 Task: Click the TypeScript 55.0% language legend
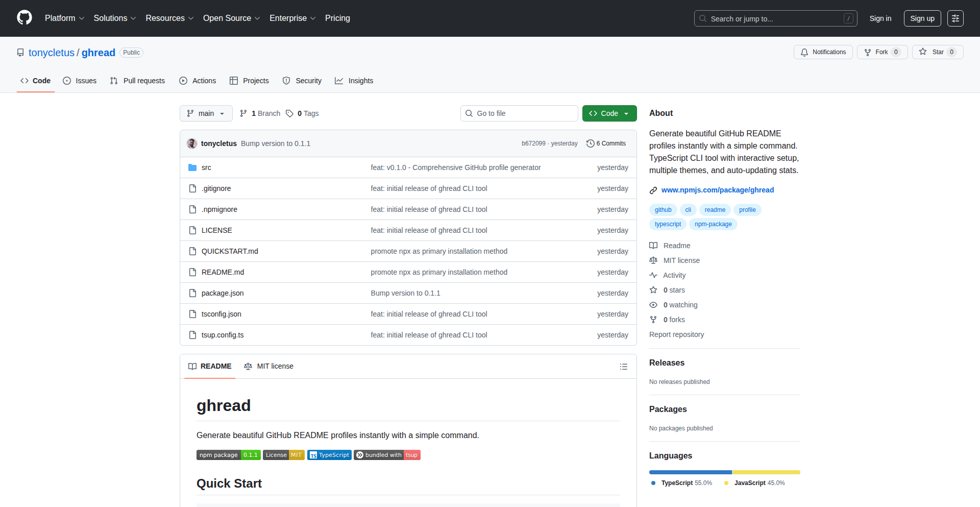tap(681, 483)
